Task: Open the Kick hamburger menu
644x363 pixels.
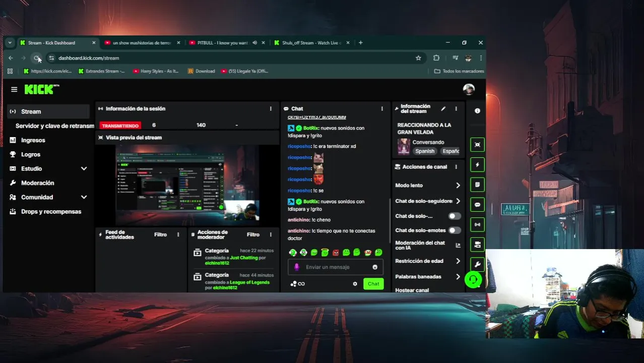Action: click(14, 89)
